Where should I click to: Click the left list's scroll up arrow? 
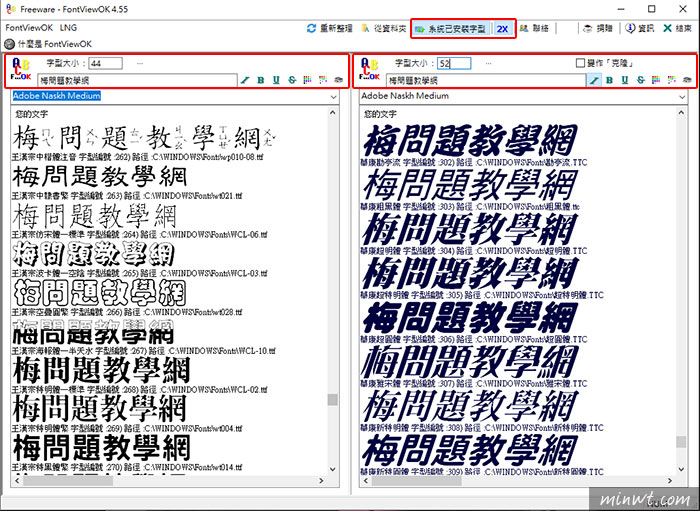tap(333, 112)
